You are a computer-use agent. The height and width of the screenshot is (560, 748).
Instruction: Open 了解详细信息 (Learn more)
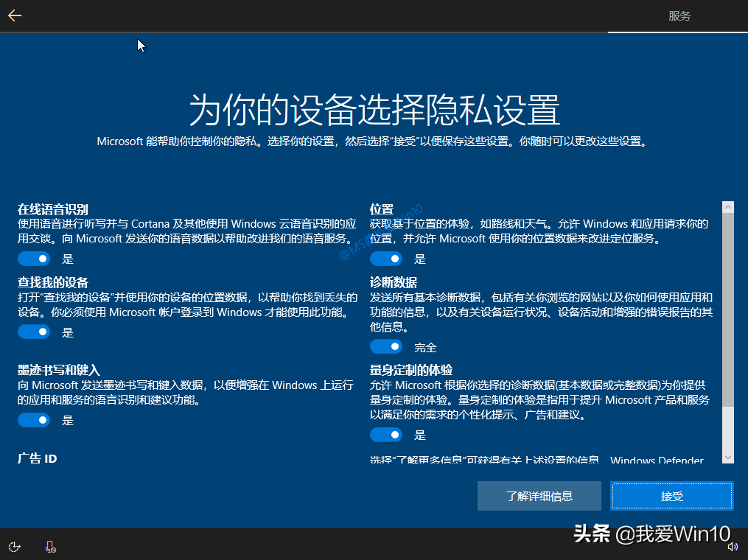tap(539, 496)
